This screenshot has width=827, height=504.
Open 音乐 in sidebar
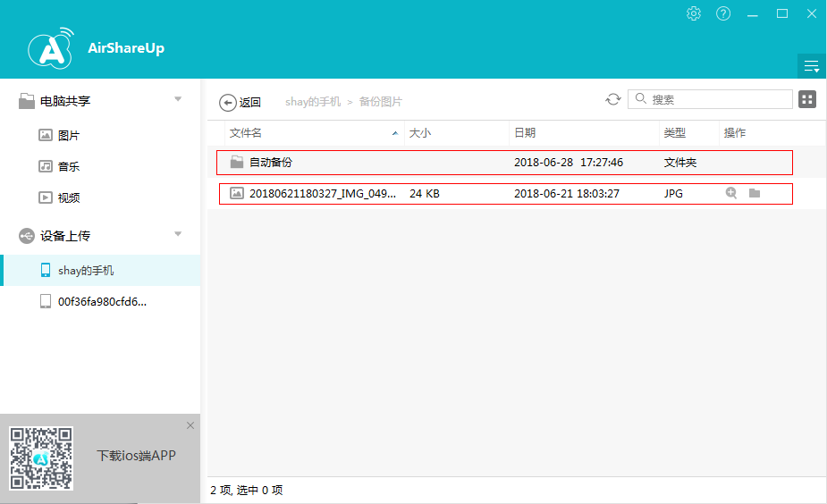(x=69, y=166)
